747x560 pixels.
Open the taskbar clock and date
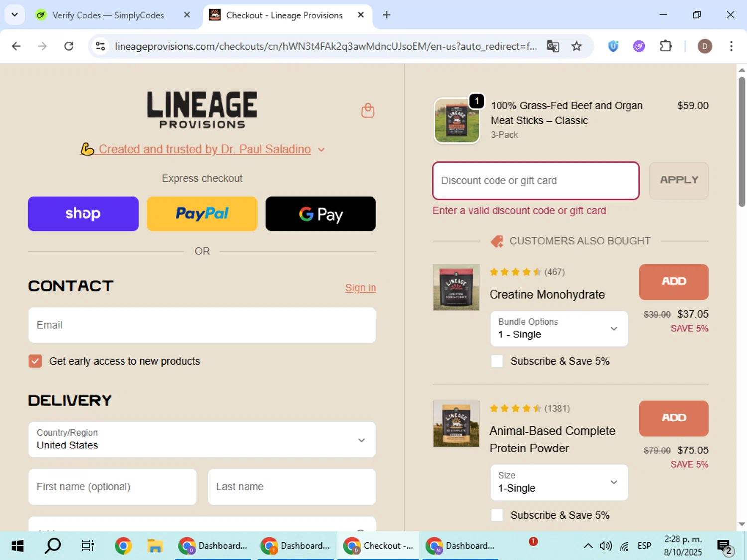tap(683, 546)
